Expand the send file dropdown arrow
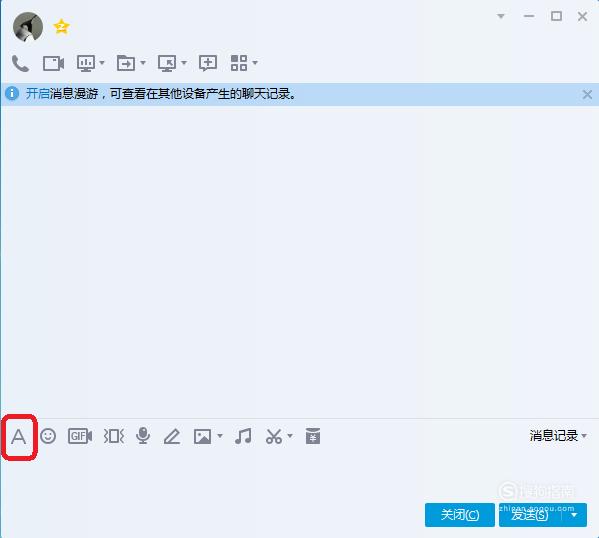The image size is (599, 538). click(143, 63)
